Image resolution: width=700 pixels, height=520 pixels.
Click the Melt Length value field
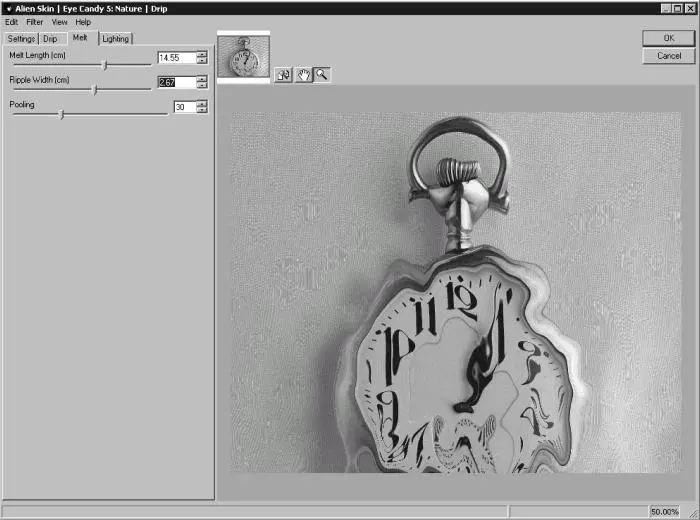[177, 58]
